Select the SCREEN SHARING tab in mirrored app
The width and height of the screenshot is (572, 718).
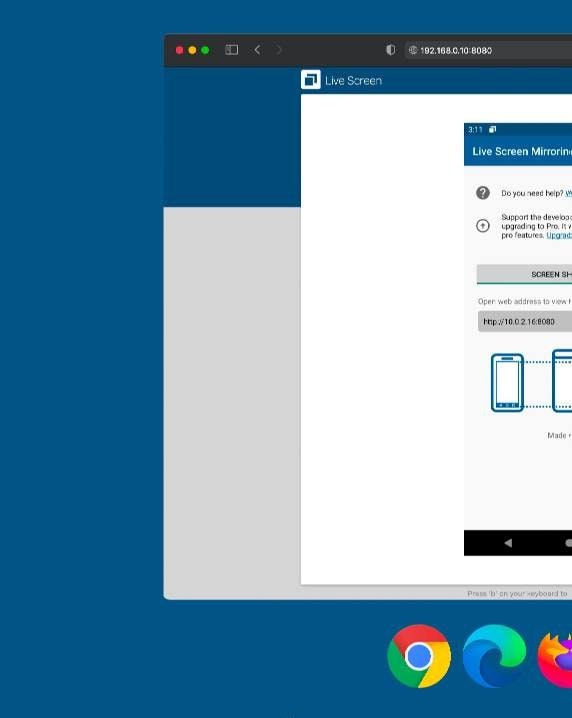(x=524, y=274)
